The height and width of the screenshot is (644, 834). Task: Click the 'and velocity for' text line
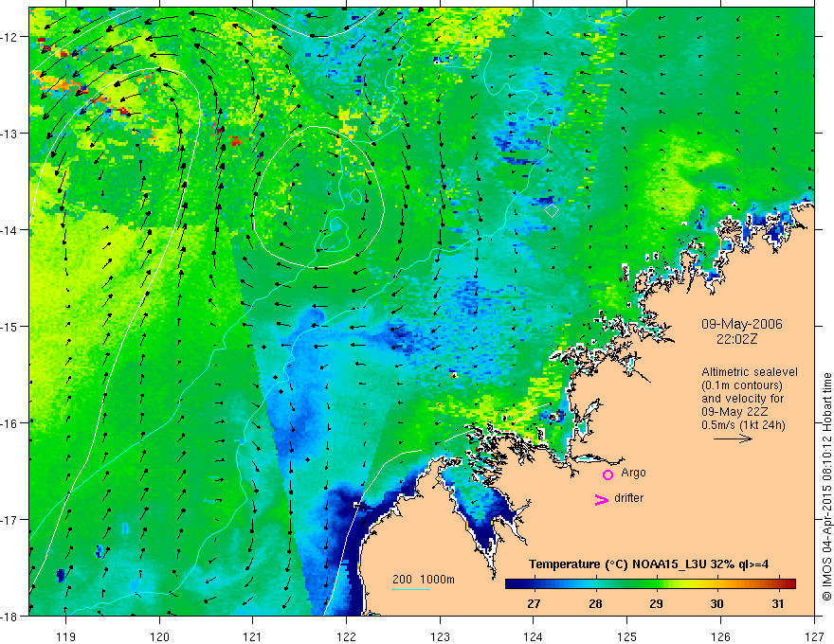coord(742,399)
